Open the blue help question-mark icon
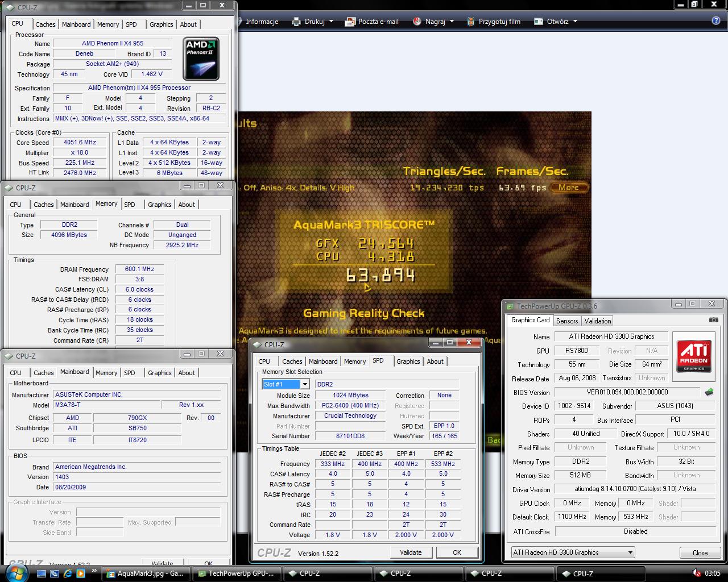The image size is (728, 582). (x=716, y=21)
